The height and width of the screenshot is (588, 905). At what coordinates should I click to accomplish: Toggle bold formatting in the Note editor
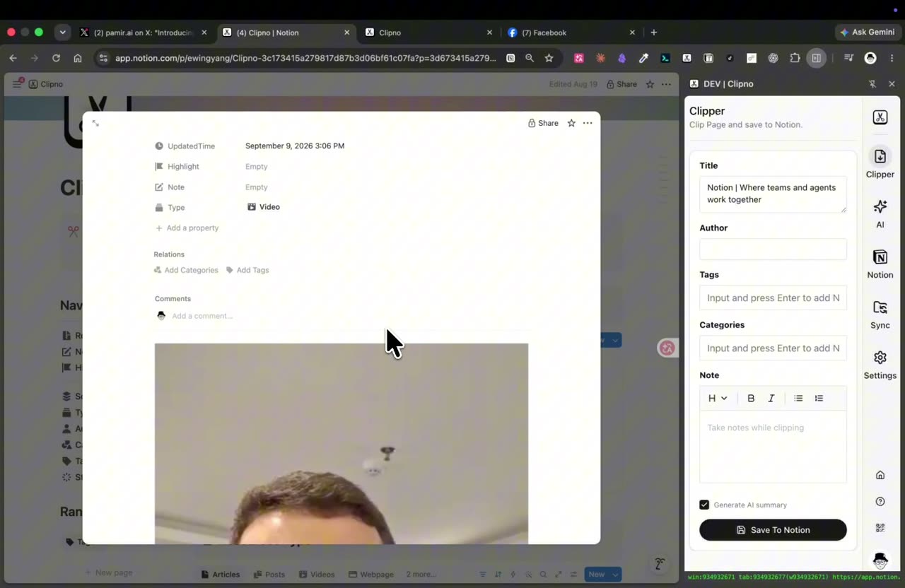751,398
